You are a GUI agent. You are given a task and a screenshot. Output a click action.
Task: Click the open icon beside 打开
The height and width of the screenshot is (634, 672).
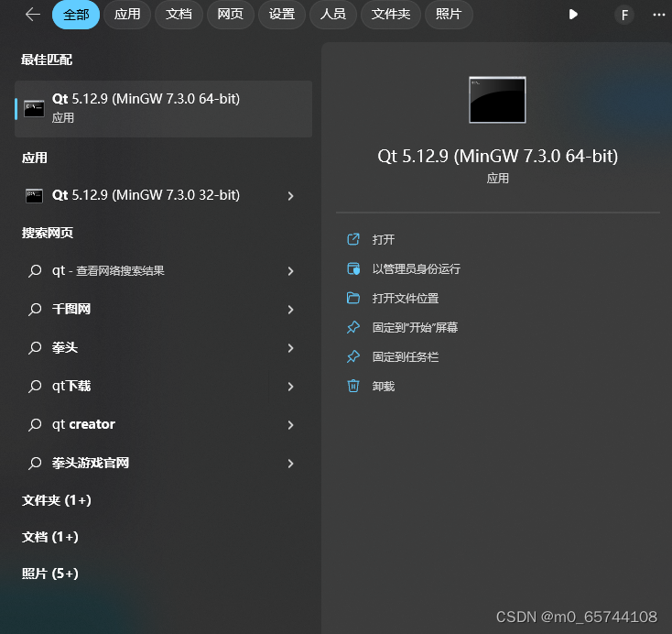tap(353, 239)
